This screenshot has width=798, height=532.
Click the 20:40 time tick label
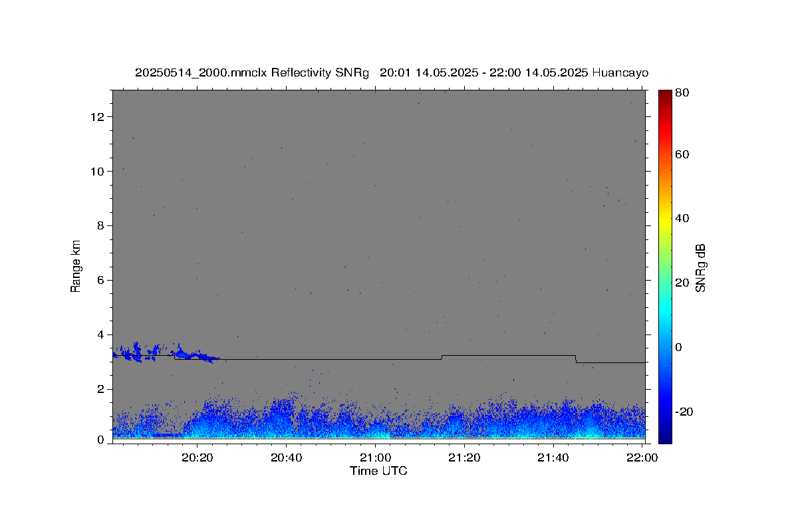tap(287, 458)
